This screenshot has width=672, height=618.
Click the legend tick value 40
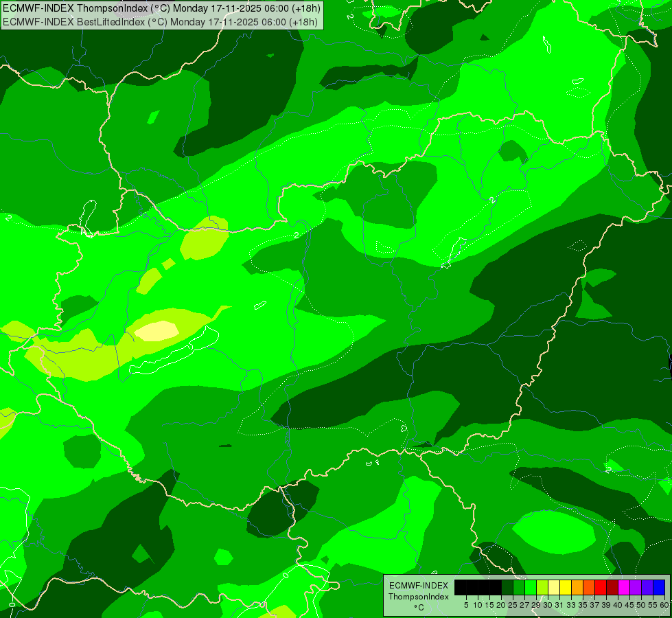618,605
